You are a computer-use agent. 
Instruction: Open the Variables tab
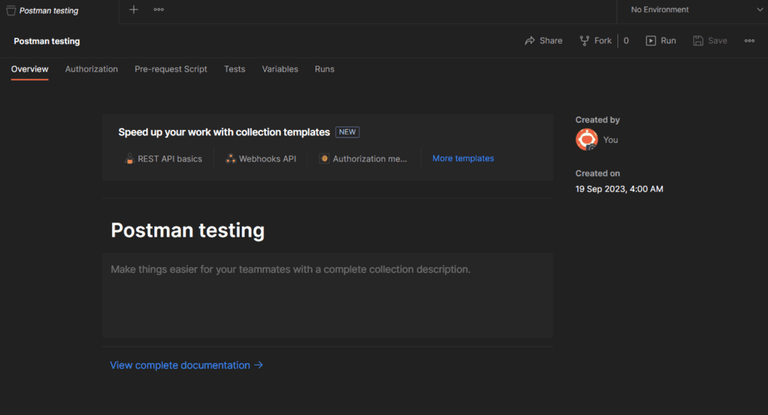[x=280, y=70]
